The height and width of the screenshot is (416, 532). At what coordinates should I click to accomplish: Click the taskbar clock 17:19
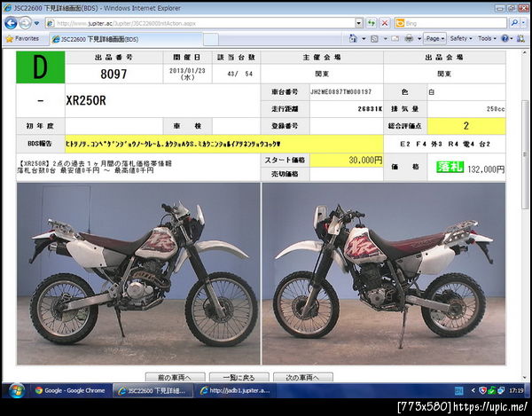pos(516,391)
